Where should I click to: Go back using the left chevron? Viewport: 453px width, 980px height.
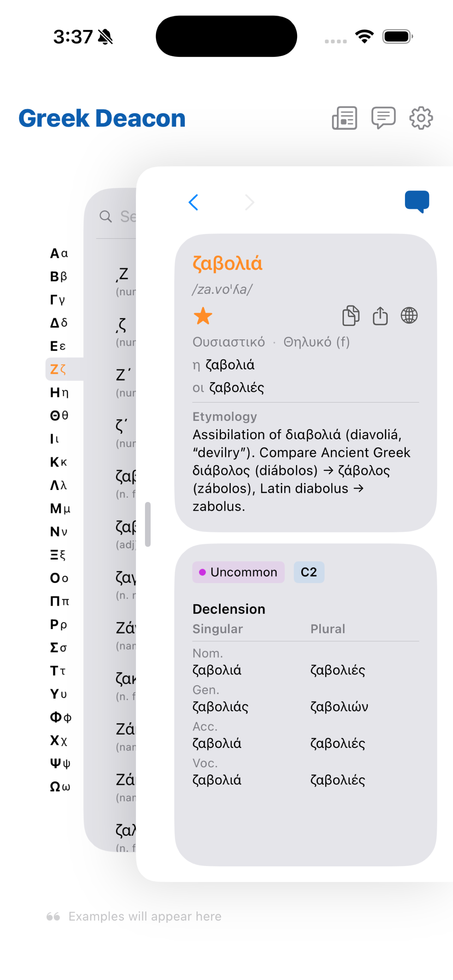(x=194, y=202)
